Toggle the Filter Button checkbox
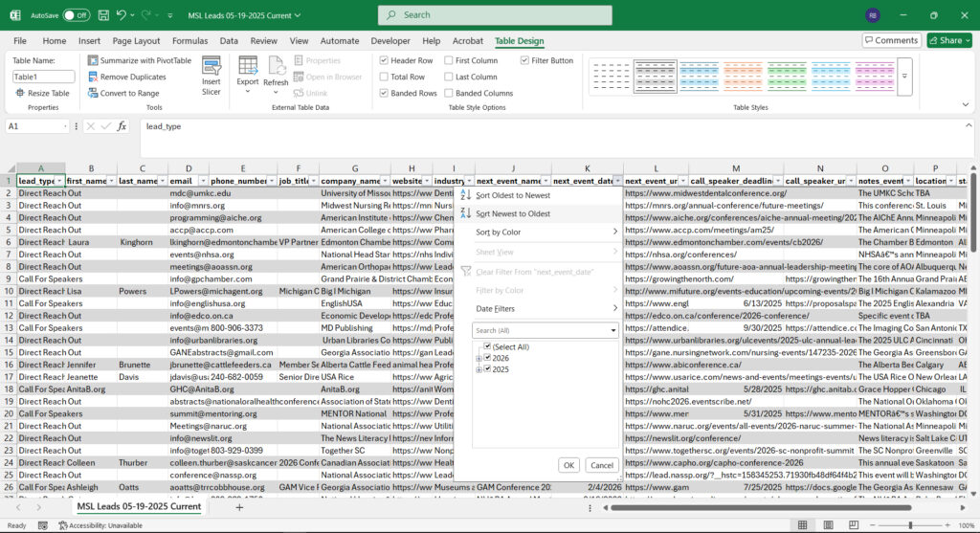This screenshot has width=980, height=533. (x=524, y=60)
